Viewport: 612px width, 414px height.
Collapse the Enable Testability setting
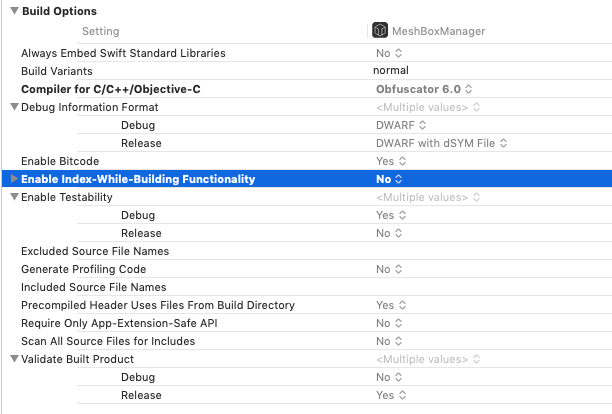pyautogui.click(x=14, y=197)
